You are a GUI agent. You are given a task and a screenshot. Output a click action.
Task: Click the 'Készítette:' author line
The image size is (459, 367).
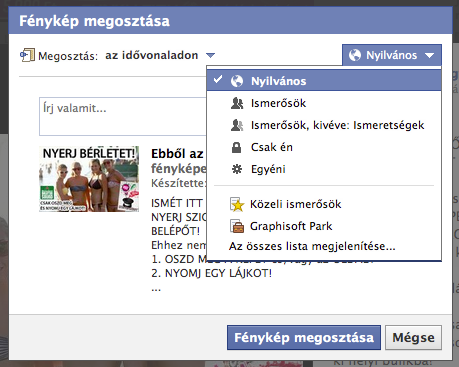coord(179,183)
